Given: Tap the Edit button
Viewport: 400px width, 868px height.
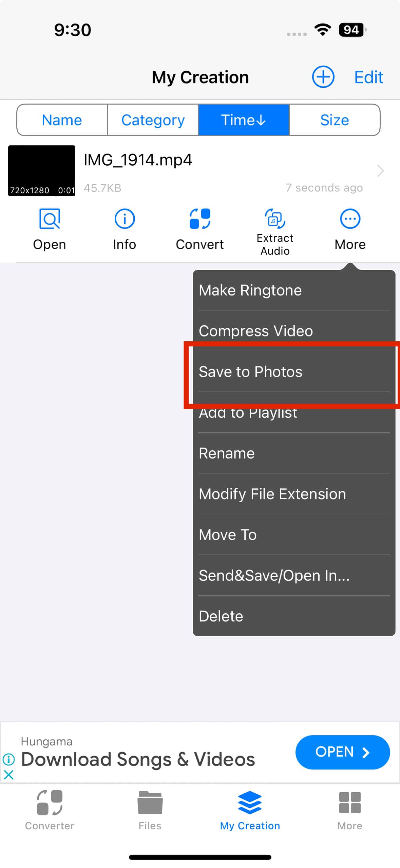Looking at the screenshot, I should pyautogui.click(x=368, y=77).
